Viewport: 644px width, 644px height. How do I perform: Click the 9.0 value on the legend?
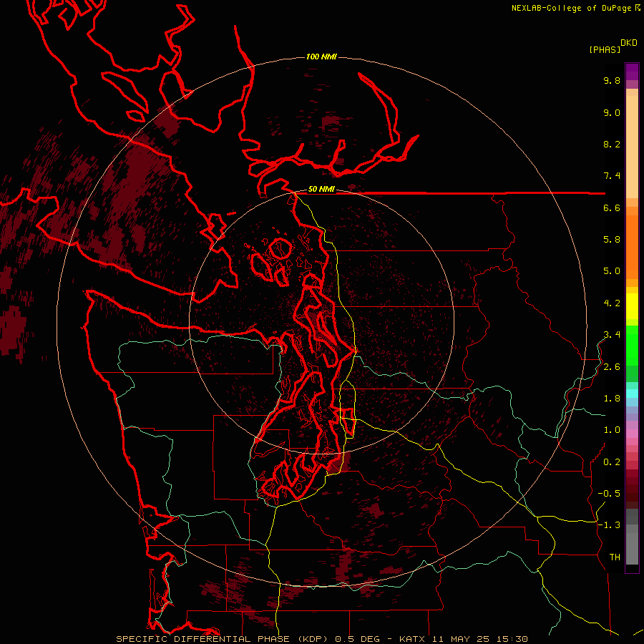pyautogui.click(x=612, y=112)
